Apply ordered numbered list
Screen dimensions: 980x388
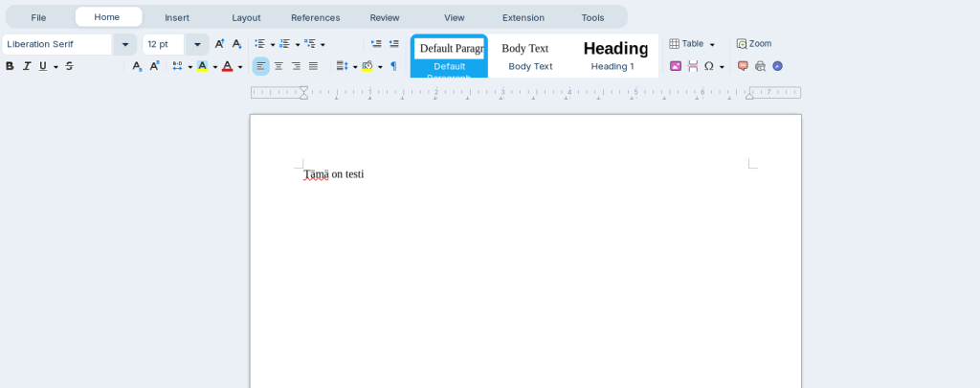click(285, 44)
